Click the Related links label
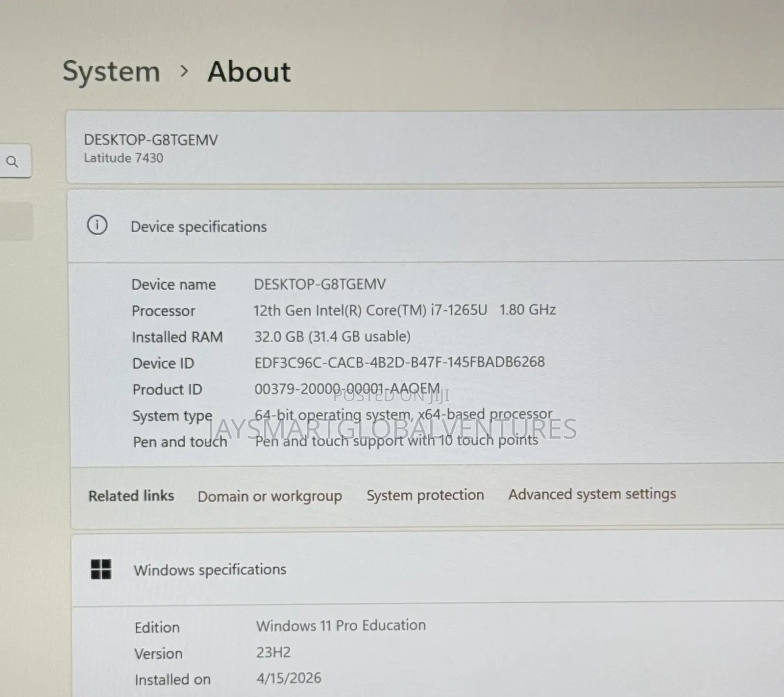This screenshot has width=784, height=697. tap(131, 496)
